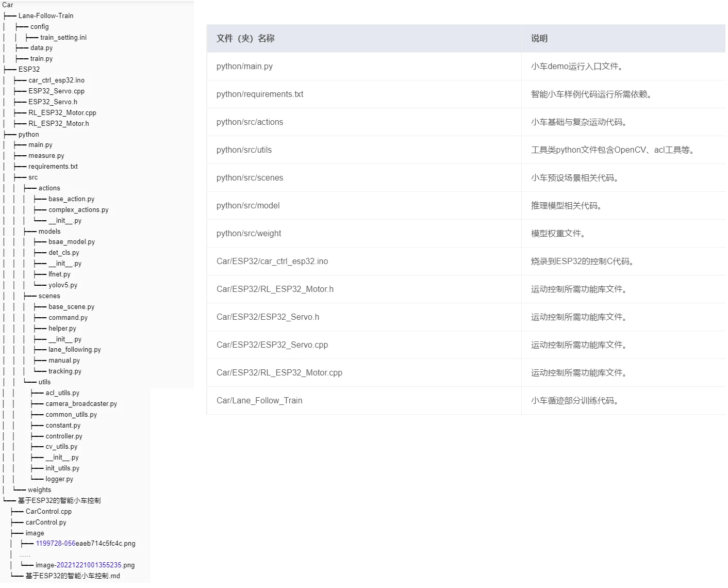Click RL_ESP32_Motor.cpp in ESP32 folder

(62, 112)
